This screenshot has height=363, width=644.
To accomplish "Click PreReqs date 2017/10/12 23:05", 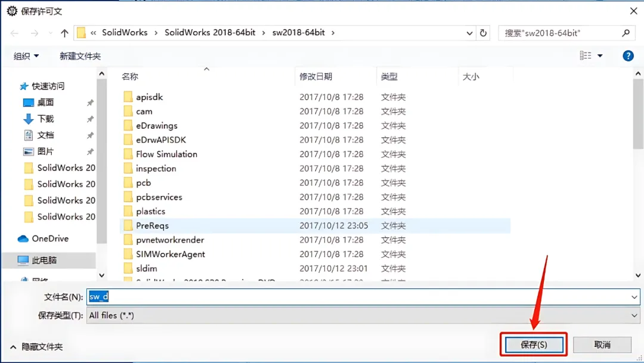I will click(333, 226).
